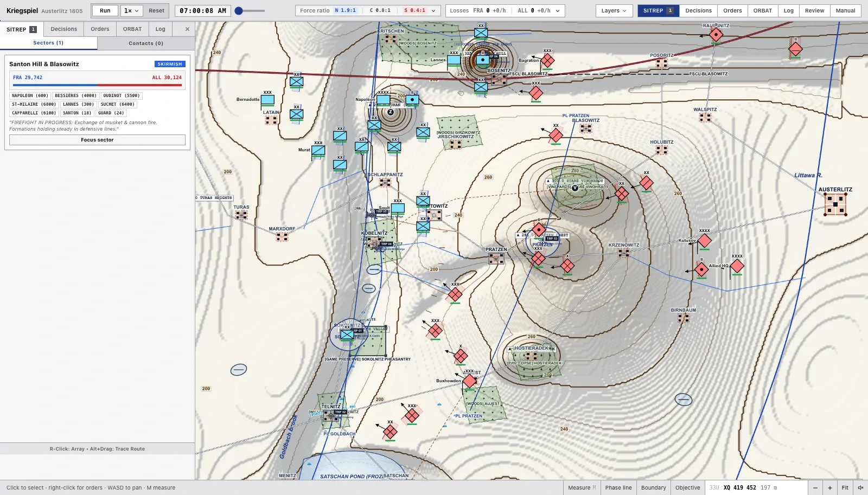
Task: Click the Z objective marker on the hill
Action: coord(391,112)
